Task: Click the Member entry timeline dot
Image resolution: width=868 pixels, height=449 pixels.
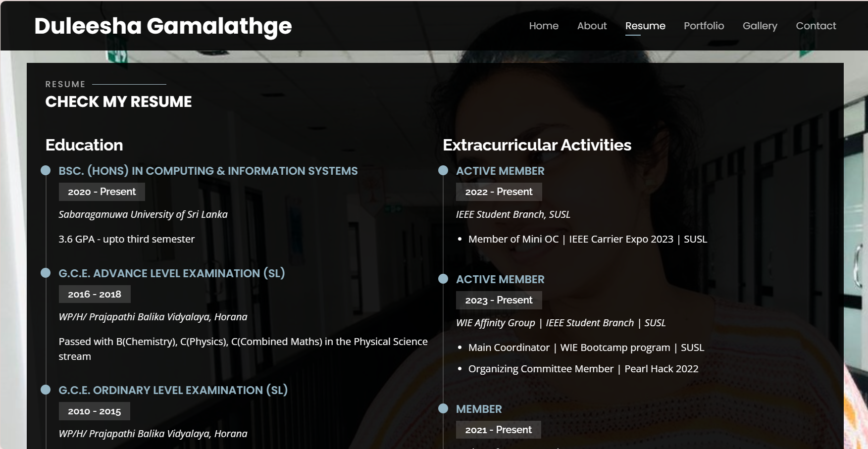Action: point(443,408)
